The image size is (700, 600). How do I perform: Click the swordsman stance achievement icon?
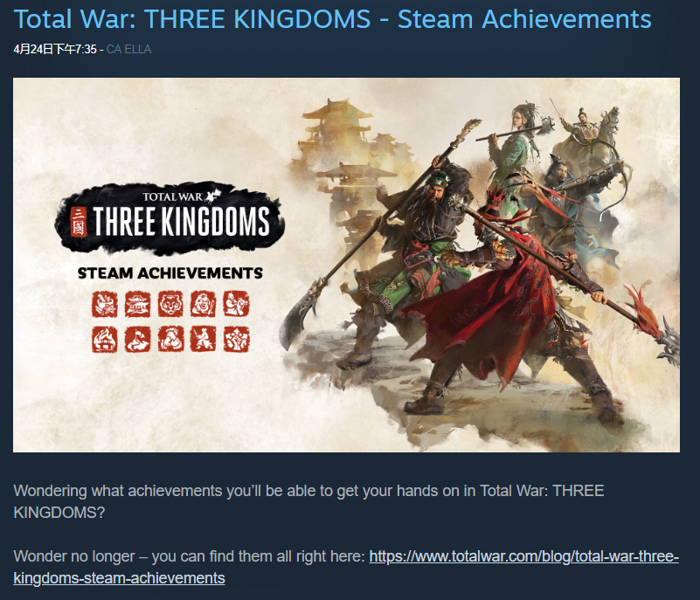click(203, 340)
